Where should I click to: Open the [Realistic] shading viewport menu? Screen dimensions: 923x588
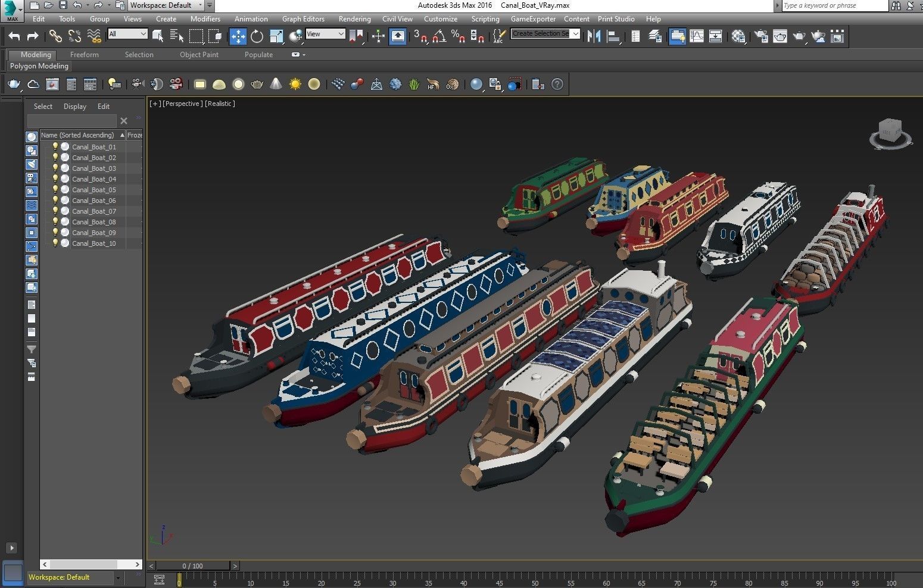220,104
